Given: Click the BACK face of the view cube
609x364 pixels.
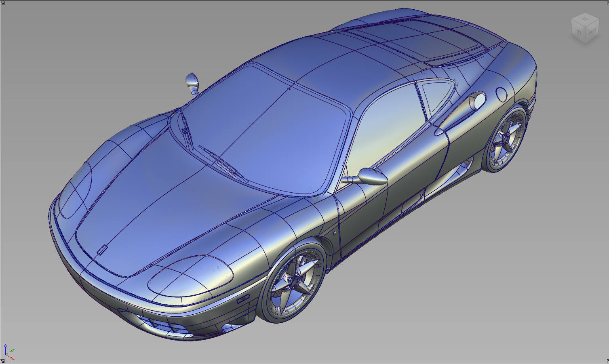Looking at the screenshot, I should tap(592, 31).
